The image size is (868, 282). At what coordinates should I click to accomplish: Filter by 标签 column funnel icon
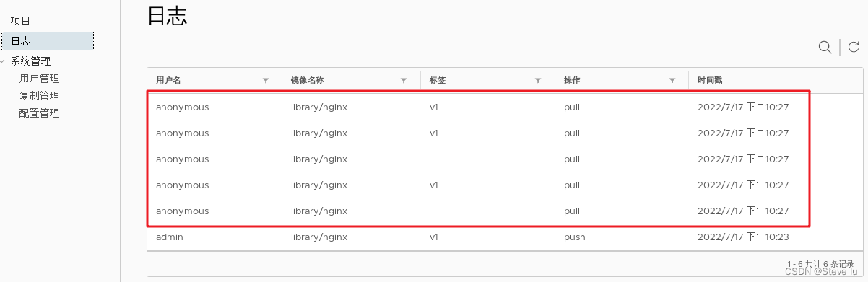click(538, 80)
